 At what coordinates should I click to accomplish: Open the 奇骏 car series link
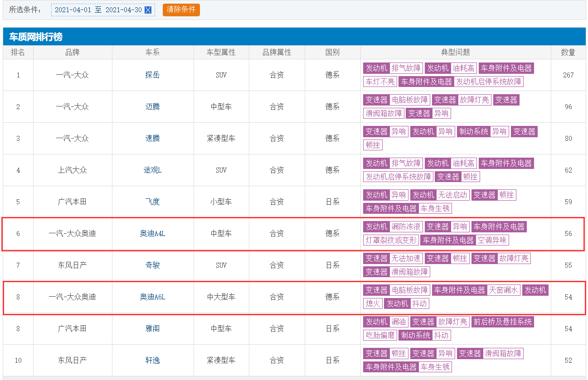point(153,265)
